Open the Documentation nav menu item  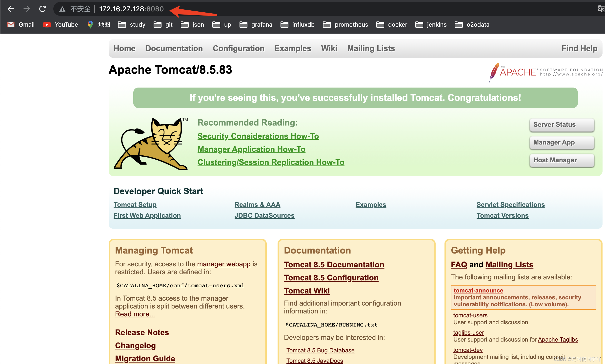(x=174, y=48)
